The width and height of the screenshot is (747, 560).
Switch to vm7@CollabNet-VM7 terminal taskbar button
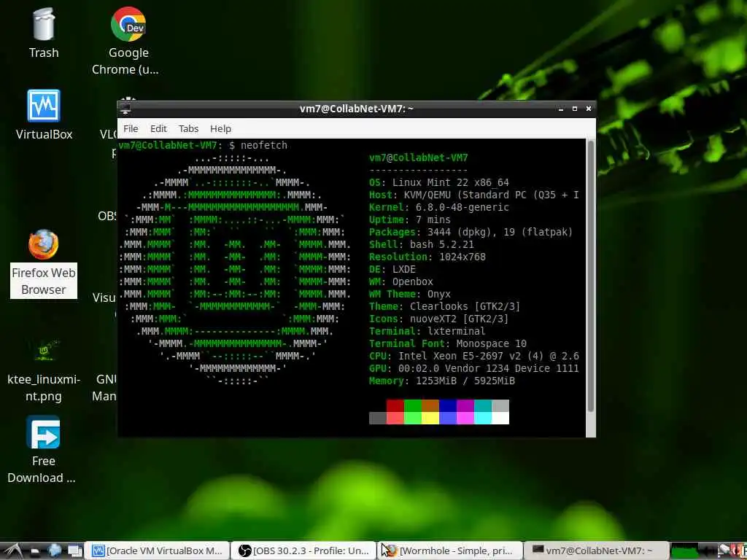click(x=596, y=551)
